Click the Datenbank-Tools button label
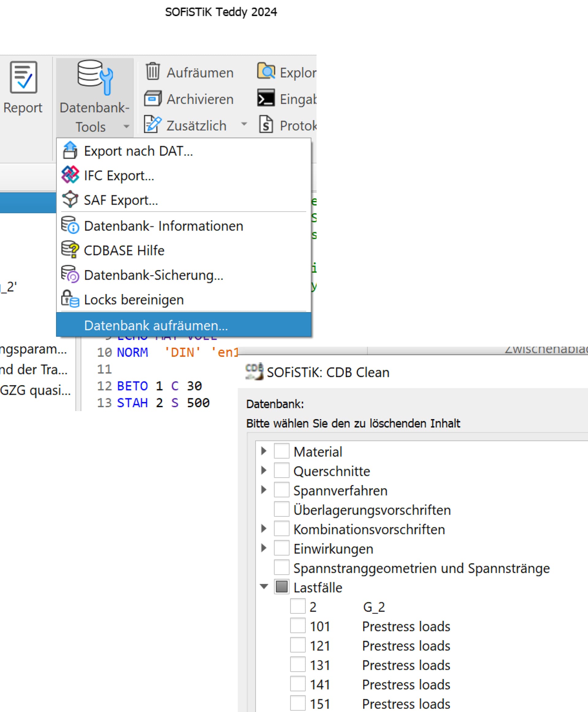Image resolution: width=588 pixels, height=712 pixels. 95,117
